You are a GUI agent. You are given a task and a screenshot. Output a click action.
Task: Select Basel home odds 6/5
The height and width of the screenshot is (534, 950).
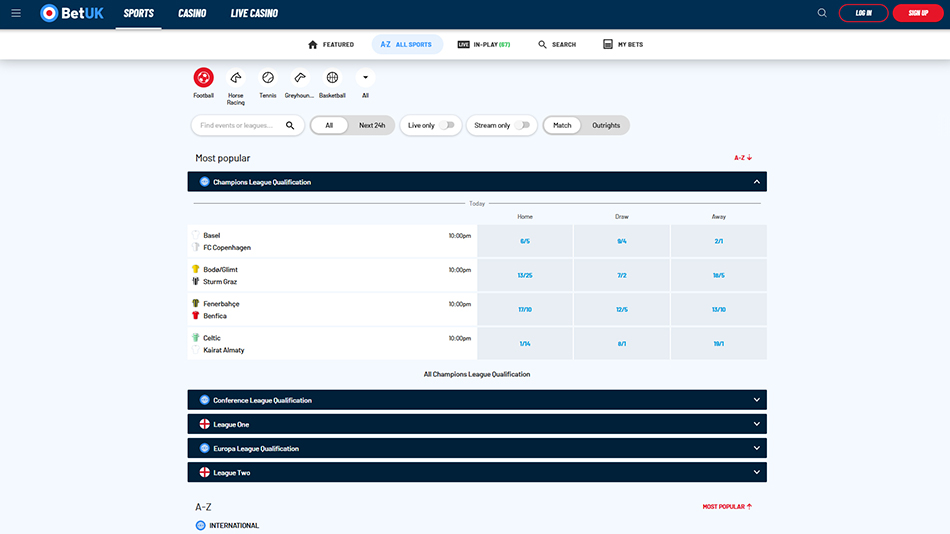pyautogui.click(x=525, y=241)
